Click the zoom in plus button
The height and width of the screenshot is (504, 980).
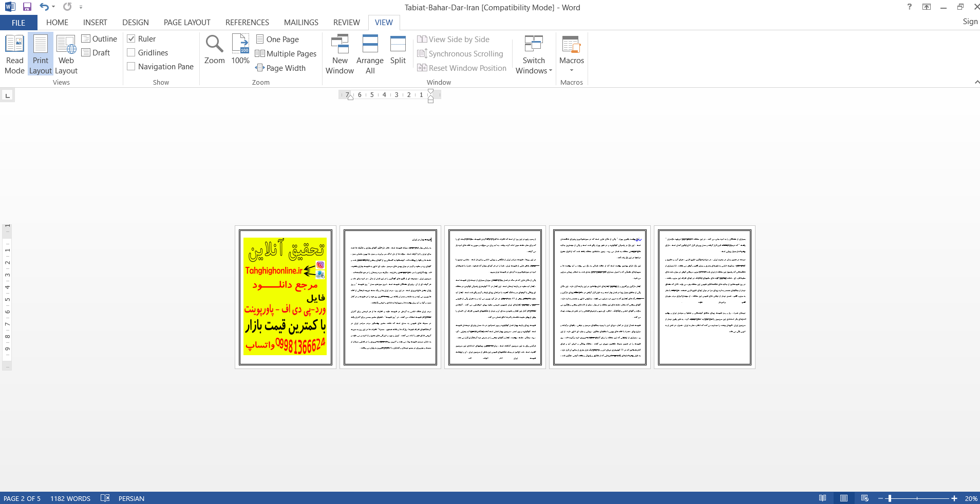(x=954, y=498)
